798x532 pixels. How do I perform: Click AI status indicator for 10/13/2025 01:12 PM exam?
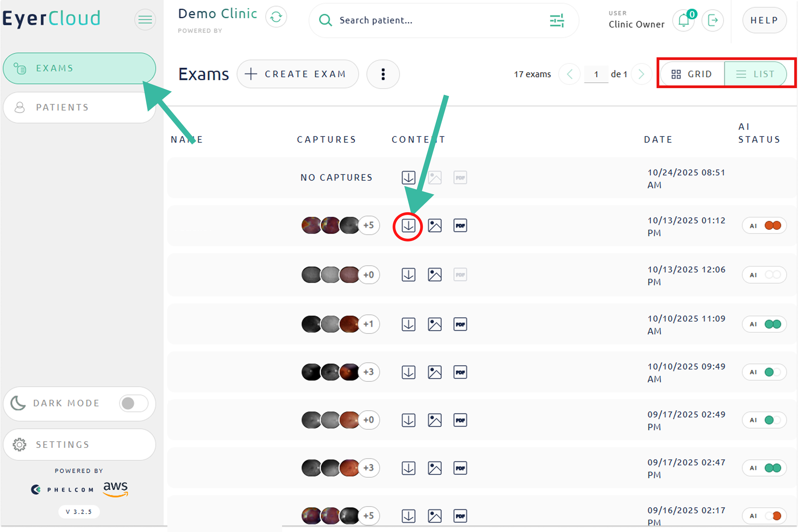[x=764, y=226]
